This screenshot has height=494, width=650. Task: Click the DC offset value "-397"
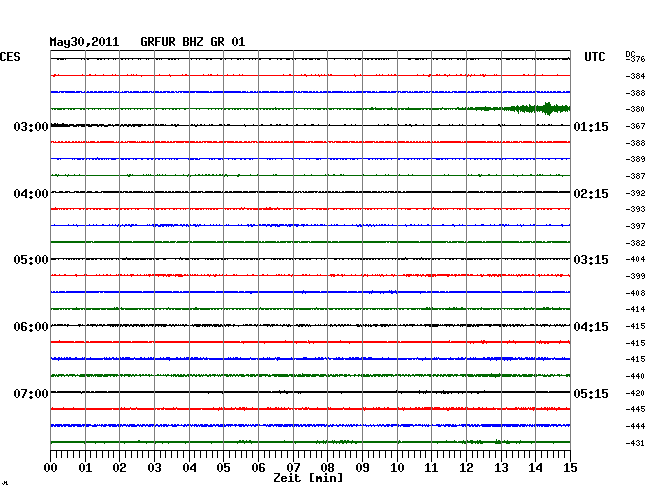click(635, 226)
